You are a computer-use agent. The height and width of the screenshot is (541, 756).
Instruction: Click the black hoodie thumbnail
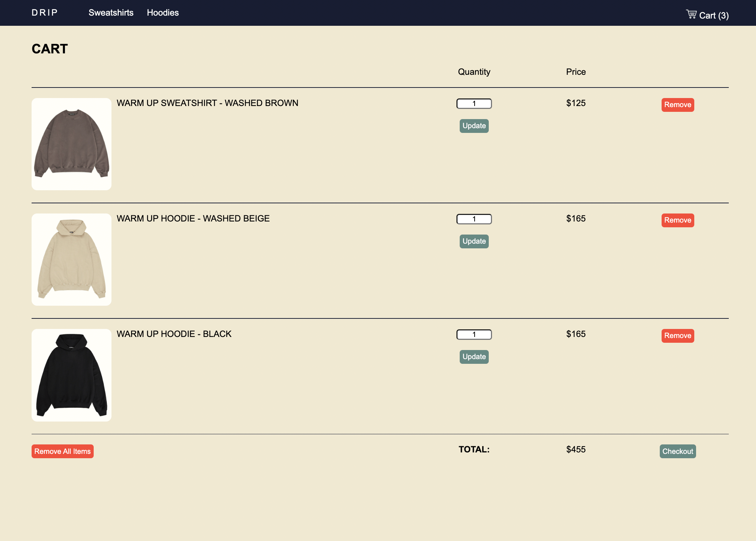click(72, 375)
